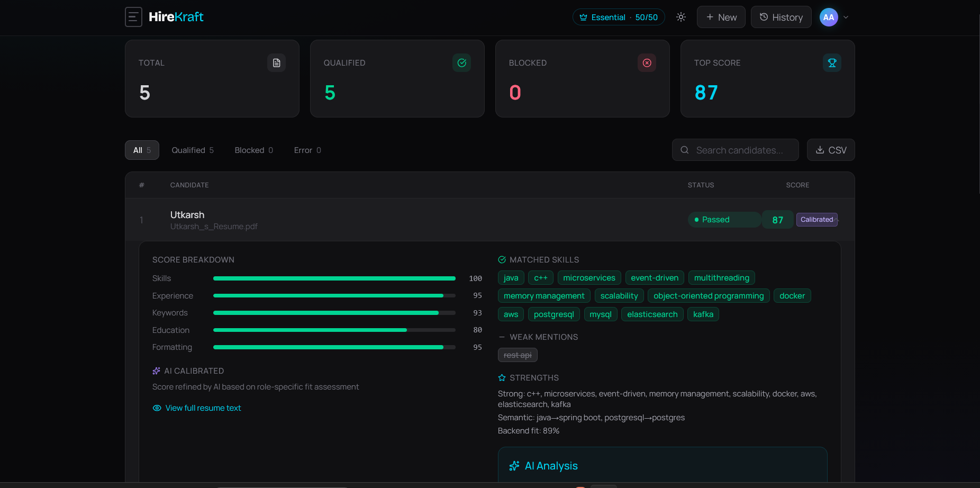
Task: Click the X icon on Blocked card
Action: point(647,63)
